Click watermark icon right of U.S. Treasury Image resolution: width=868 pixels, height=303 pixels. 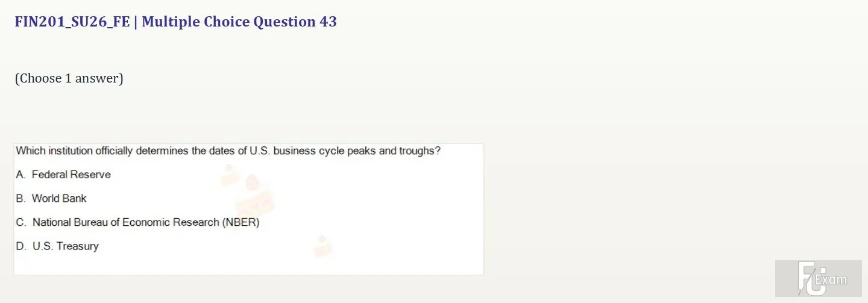pos(322,246)
